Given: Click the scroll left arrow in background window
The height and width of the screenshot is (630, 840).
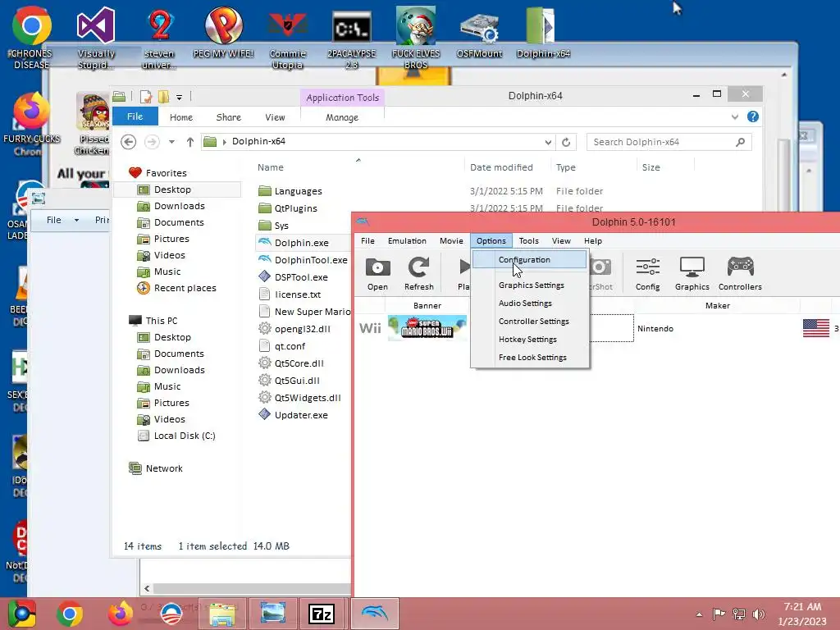Looking at the screenshot, I should [x=147, y=589].
